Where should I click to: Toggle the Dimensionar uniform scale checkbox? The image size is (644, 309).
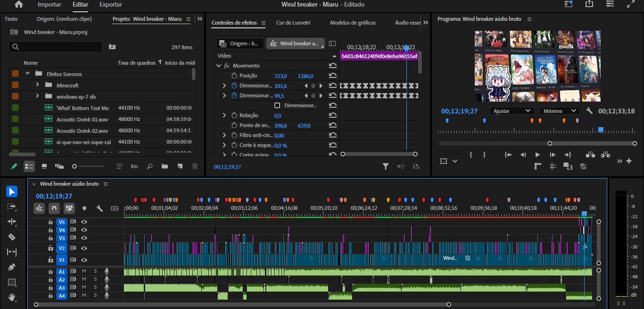[277, 105]
